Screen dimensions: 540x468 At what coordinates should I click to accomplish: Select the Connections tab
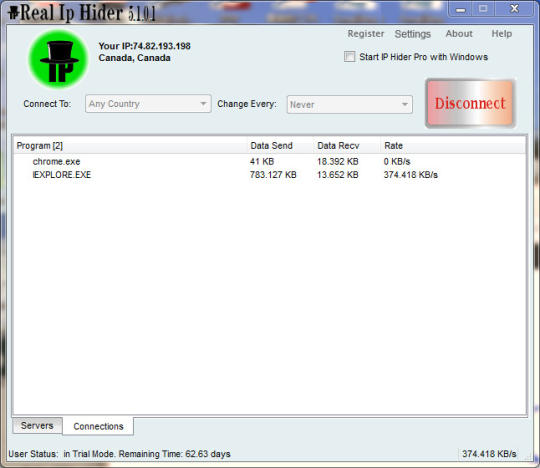98,426
